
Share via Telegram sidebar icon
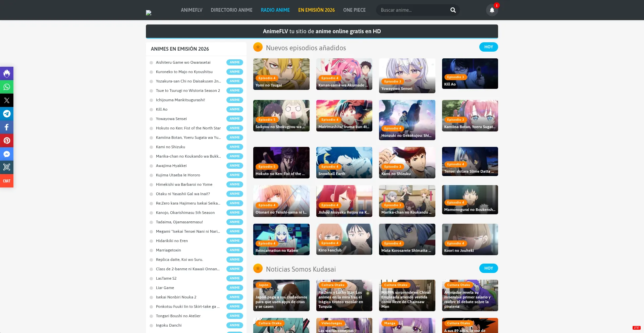[x=7, y=114]
